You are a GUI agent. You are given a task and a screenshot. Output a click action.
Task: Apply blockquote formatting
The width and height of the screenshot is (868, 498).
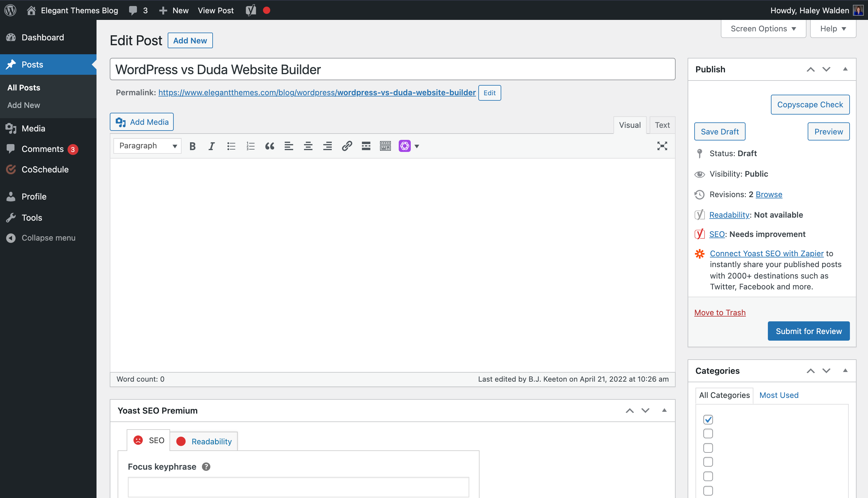click(x=270, y=146)
